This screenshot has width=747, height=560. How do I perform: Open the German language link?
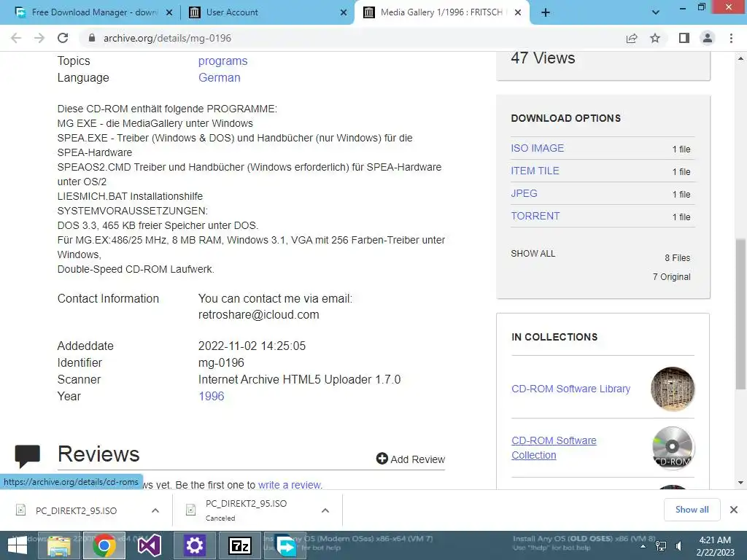(x=219, y=77)
